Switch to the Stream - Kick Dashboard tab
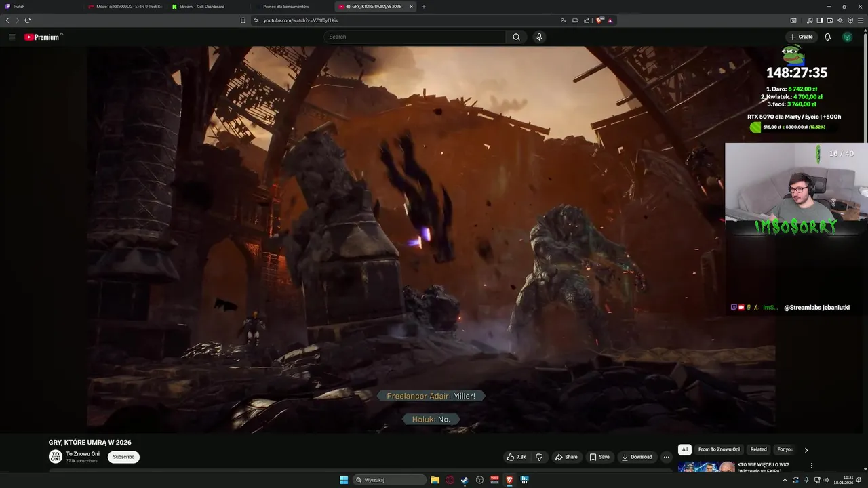Viewport: 868px width, 488px height. pyautogui.click(x=209, y=7)
